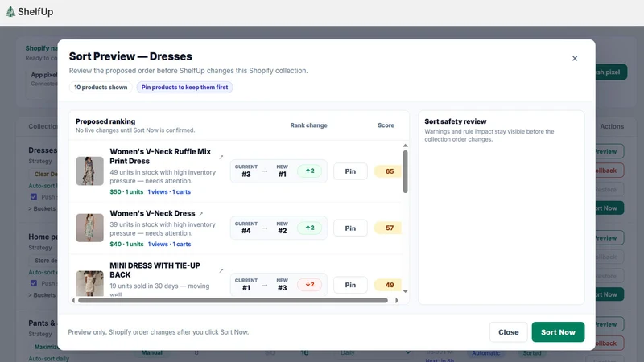Click the score badge 57

pos(388,228)
